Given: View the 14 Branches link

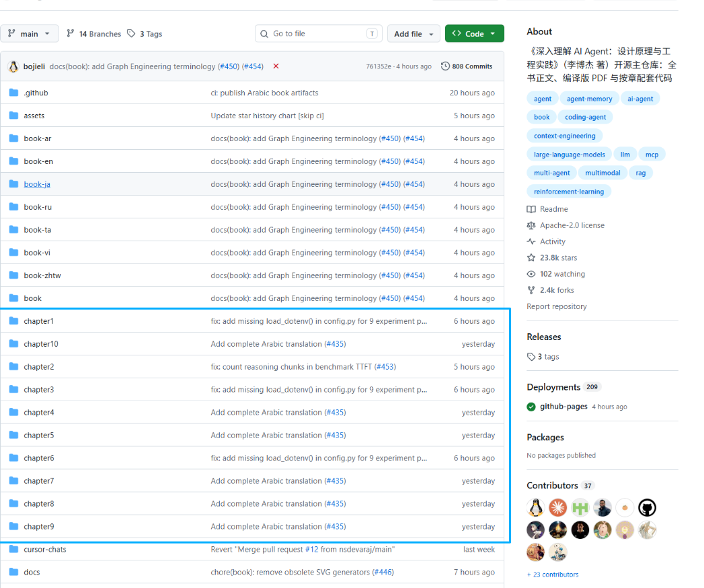Looking at the screenshot, I should (x=94, y=34).
